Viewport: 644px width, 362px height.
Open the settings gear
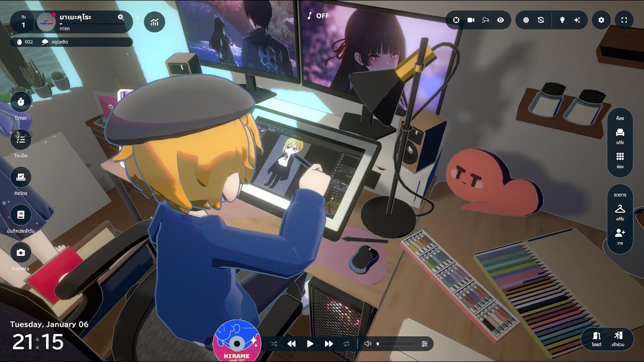pyautogui.click(x=601, y=20)
